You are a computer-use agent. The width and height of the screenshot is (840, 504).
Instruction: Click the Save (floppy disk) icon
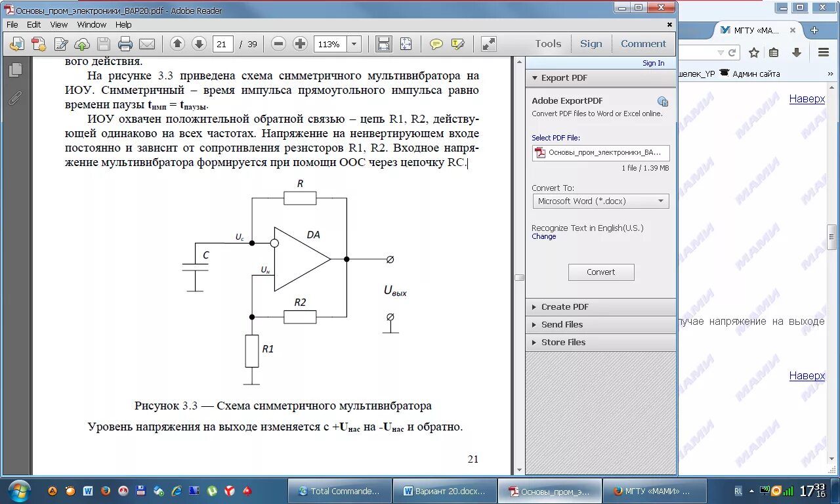click(x=104, y=44)
